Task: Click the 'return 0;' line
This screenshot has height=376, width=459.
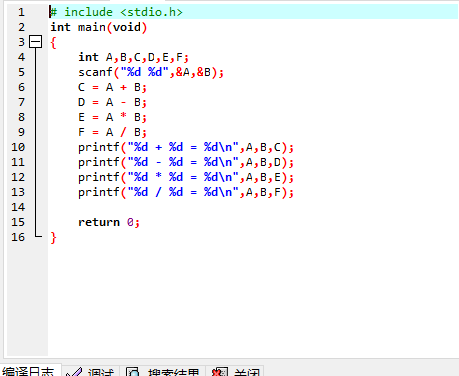Action: coord(109,222)
